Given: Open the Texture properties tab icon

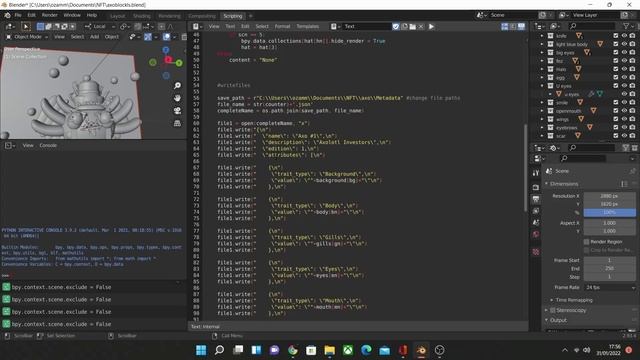Looking at the screenshot, I should tap(536, 252).
